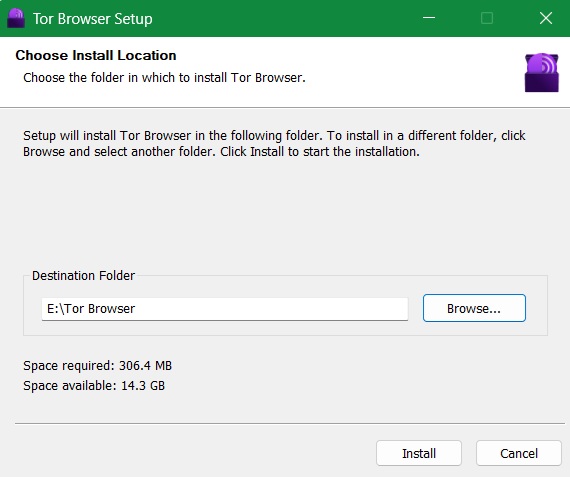Click 'Space required: 306.4 MB' text

coord(97,365)
